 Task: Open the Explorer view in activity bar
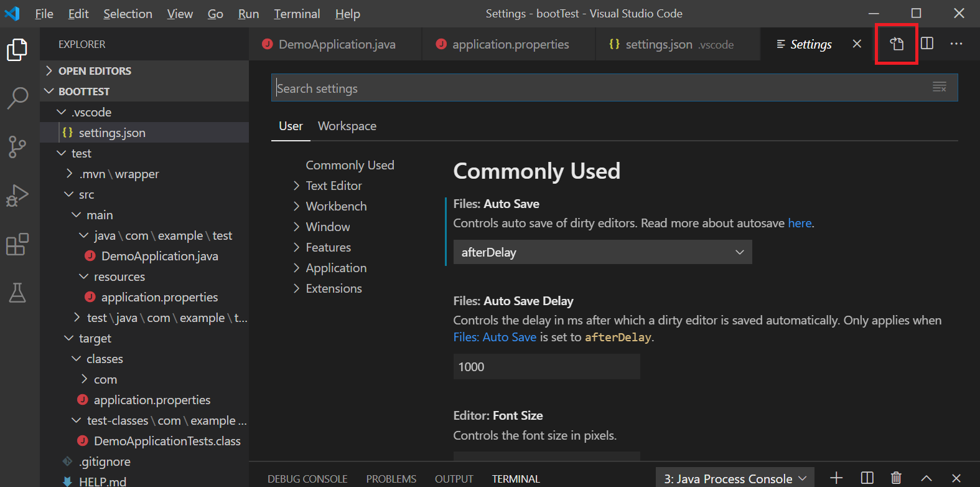17,49
